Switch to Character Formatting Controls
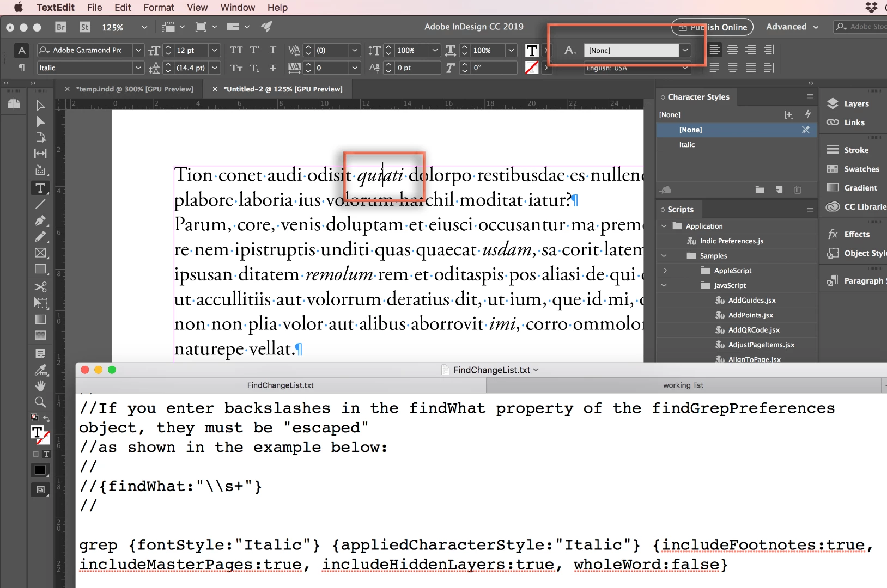This screenshot has width=887, height=588. click(x=22, y=50)
